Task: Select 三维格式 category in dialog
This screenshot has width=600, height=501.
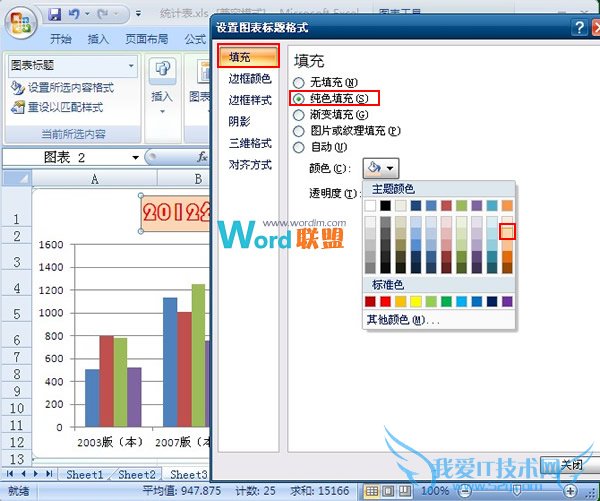Action: click(x=249, y=143)
